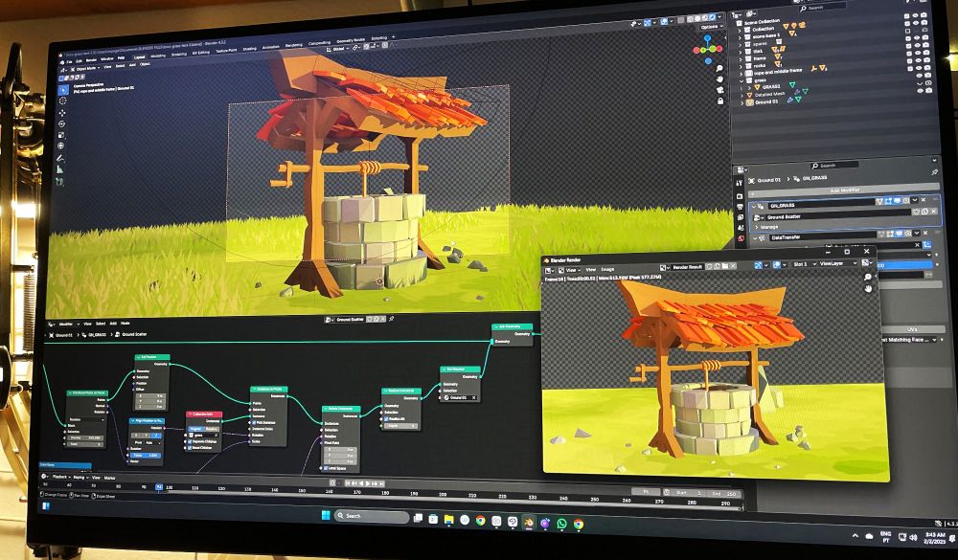The width and height of the screenshot is (958, 560).
Task: Select Relative button in Collection Info node
Action: pyautogui.click(x=212, y=429)
